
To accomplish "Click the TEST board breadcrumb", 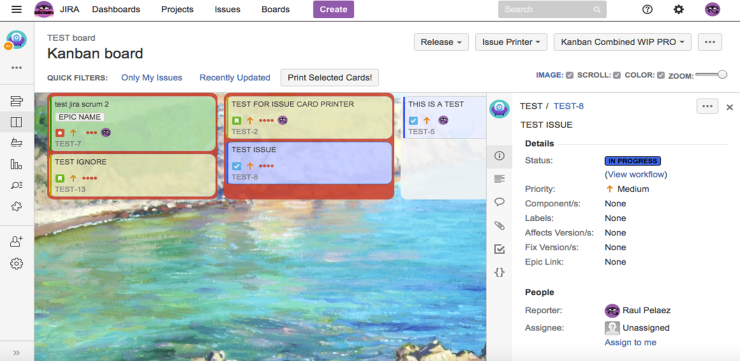I will click(x=71, y=38).
